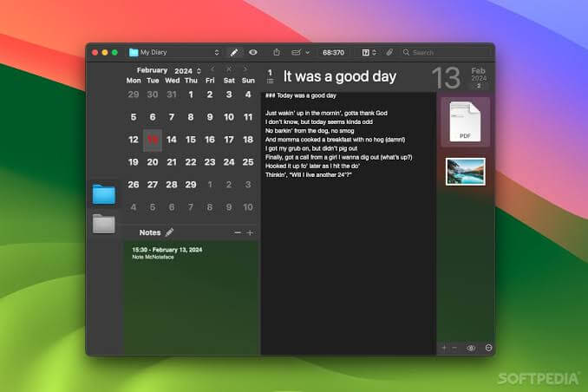The image size is (588, 392).
Task: Click the '### Today was a good day' line
Action: (x=301, y=95)
